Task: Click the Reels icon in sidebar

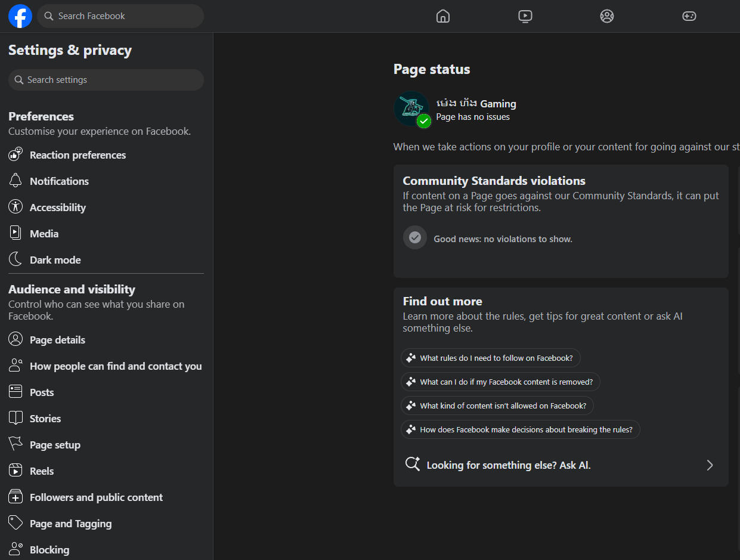Action: [x=16, y=471]
